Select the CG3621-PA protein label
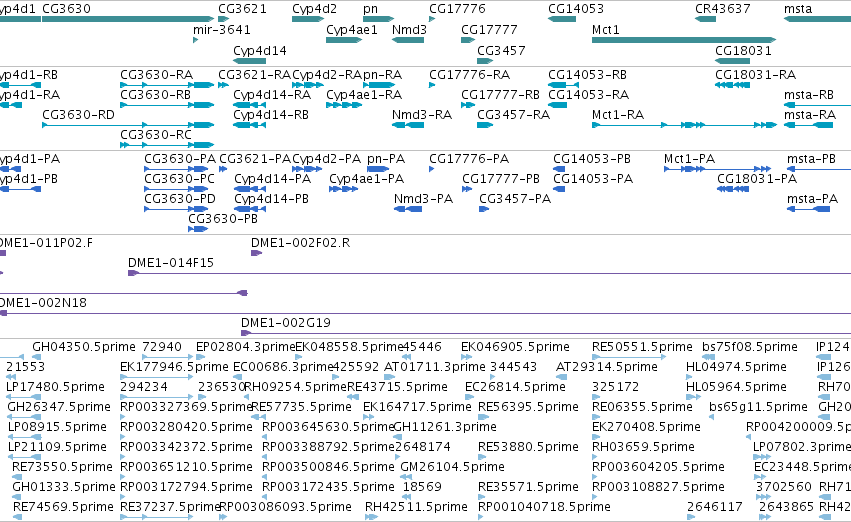This screenshot has width=851, height=522. pyautogui.click(x=255, y=158)
